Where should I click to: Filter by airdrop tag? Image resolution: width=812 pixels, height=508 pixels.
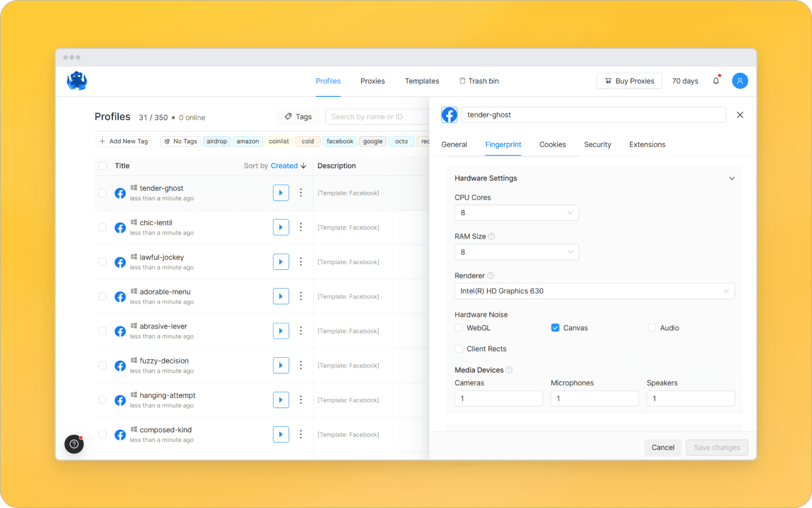pyautogui.click(x=217, y=141)
